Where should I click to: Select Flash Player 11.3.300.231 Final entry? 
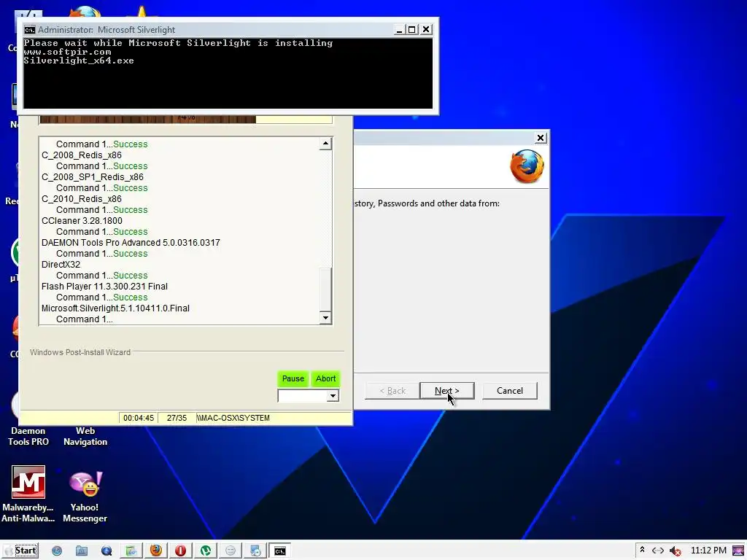click(104, 286)
